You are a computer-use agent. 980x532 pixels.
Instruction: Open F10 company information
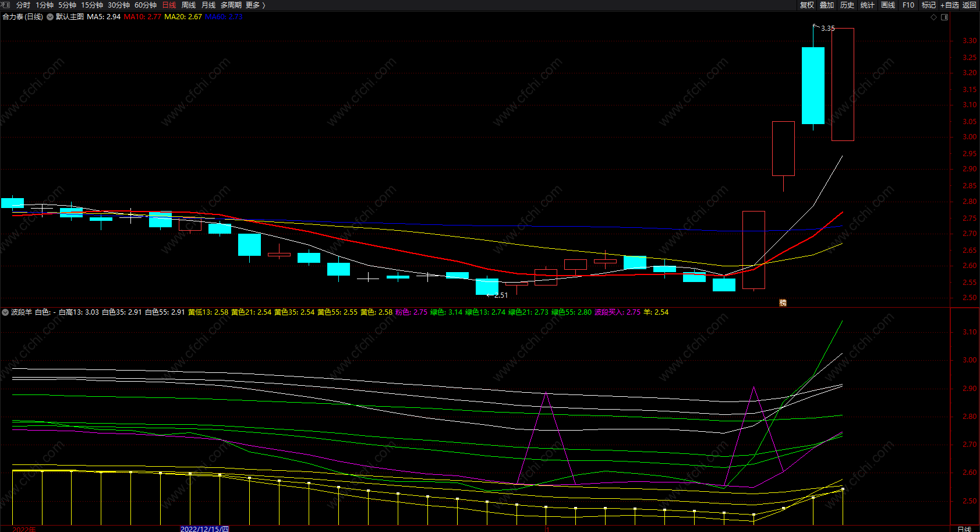point(908,5)
